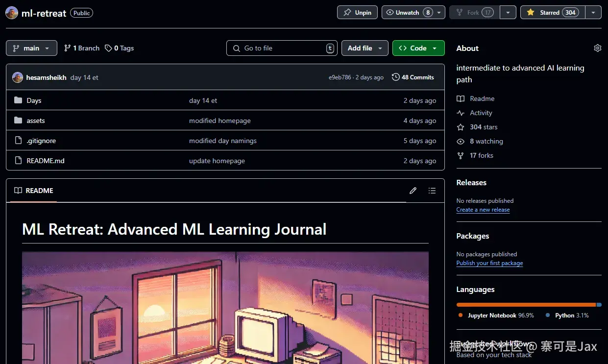Screen dimensions: 608x364
Task: Open commit hash e9eb786
Action: point(340,77)
